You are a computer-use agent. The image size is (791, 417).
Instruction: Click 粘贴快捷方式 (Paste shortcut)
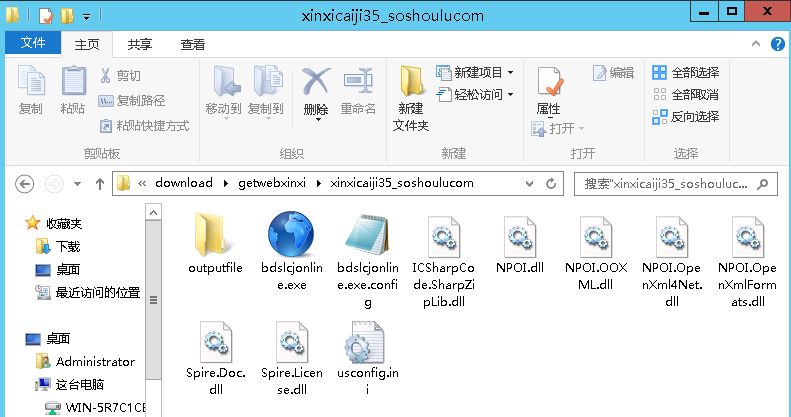point(144,126)
